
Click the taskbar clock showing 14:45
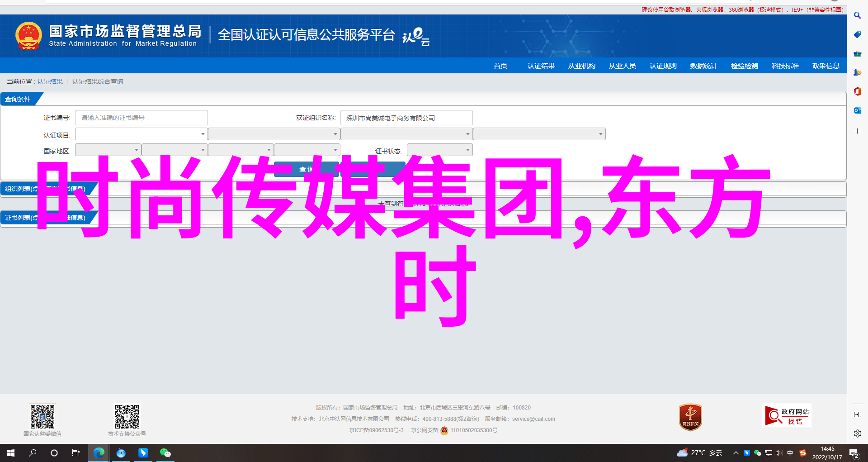point(827,453)
